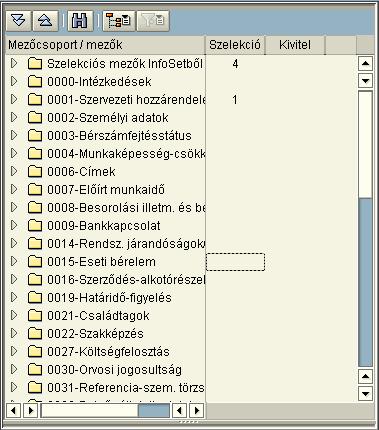Expand the 0004-Munkaképesség-csökk node
This screenshot has height=430, width=379.
pyautogui.click(x=14, y=153)
